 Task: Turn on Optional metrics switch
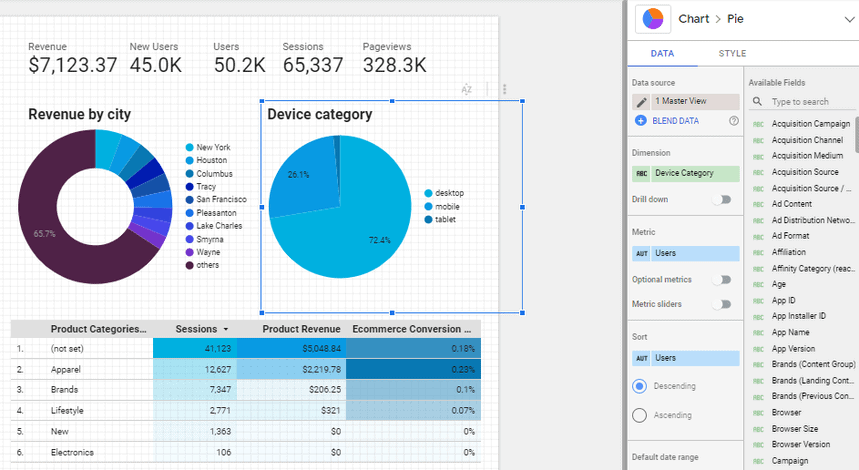[x=721, y=280]
